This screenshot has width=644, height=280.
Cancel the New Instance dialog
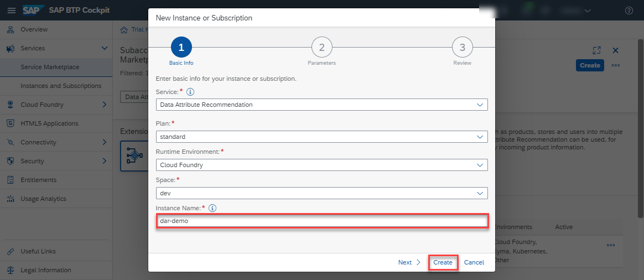point(474,262)
